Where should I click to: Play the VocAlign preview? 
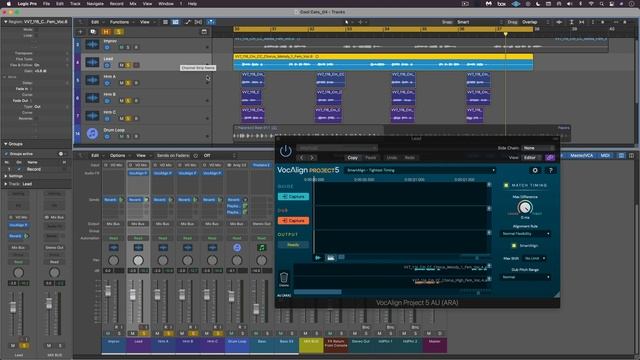[x=318, y=258]
